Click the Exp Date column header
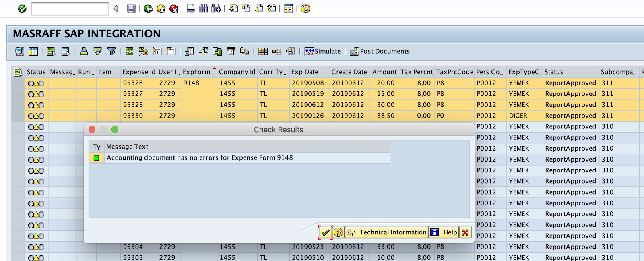The height and width of the screenshot is (261, 644). (x=310, y=72)
